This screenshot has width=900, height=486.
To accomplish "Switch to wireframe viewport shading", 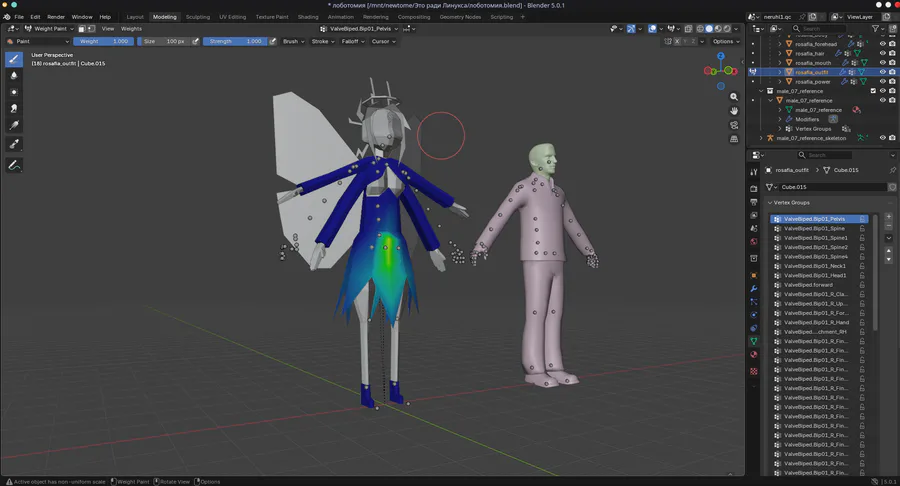I will pyautogui.click(x=700, y=29).
